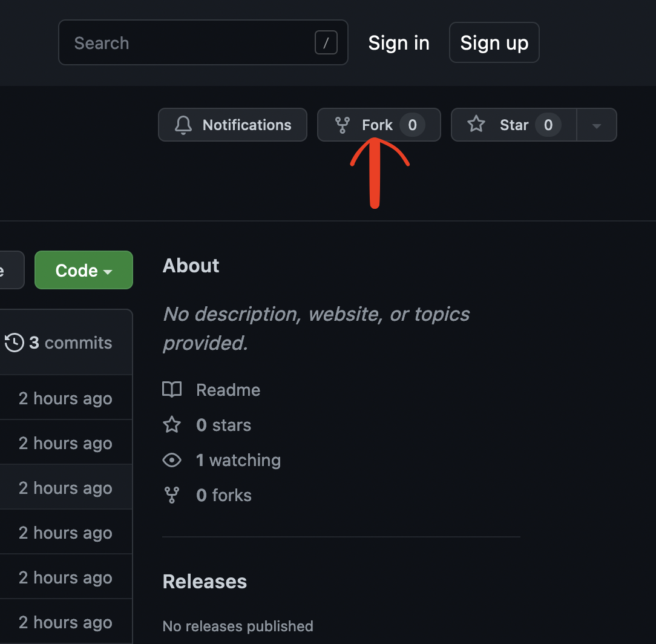Viewport: 656px width, 644px height.
Task: Open the Readme via its book icon
Action: tap(172, 389)
